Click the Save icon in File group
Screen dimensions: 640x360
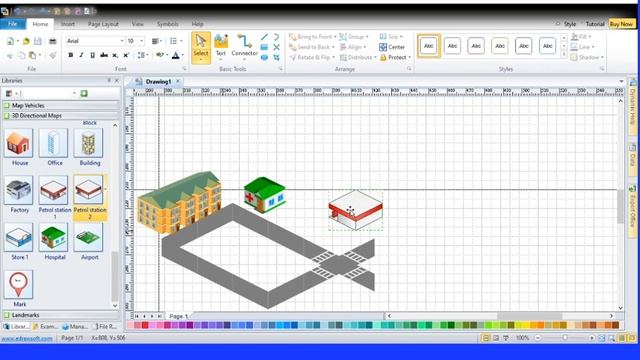tap(38, 41)
